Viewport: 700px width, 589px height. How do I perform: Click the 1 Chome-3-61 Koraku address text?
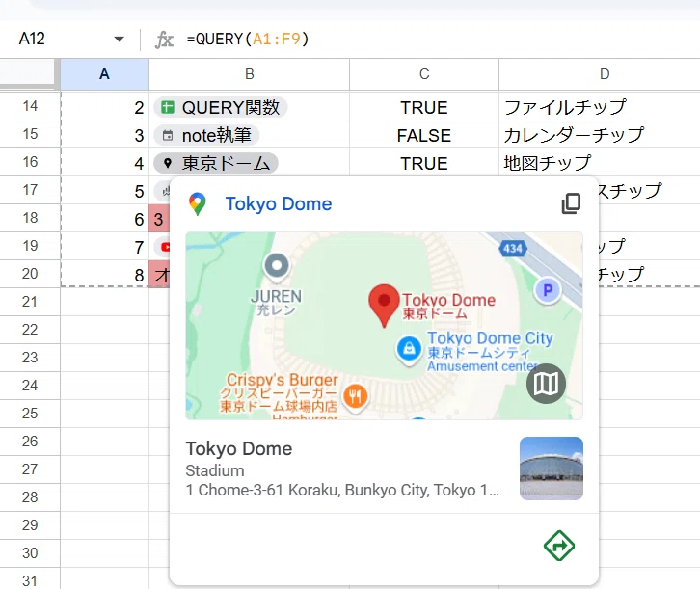[x=342, y=490]
